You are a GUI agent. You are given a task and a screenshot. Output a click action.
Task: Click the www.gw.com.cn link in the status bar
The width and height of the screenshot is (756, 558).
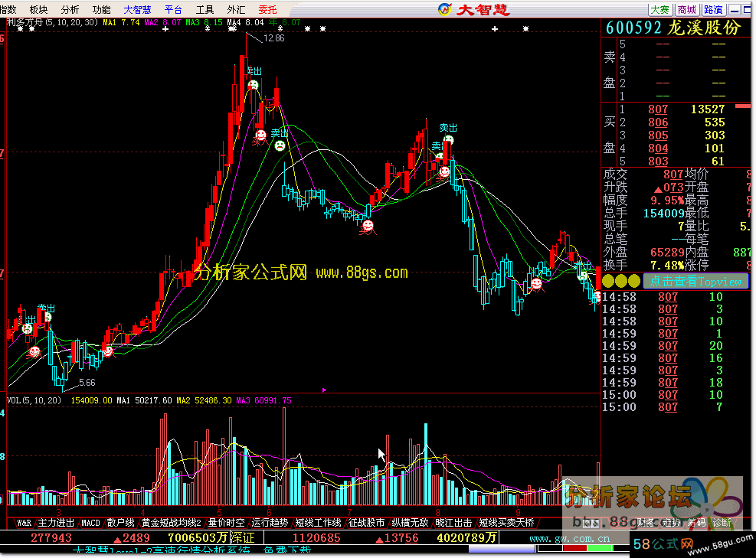(569, 539)
